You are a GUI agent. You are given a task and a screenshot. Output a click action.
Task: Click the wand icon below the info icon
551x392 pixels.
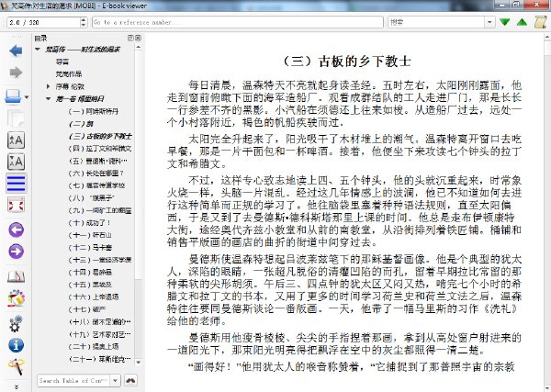[16, 366]
